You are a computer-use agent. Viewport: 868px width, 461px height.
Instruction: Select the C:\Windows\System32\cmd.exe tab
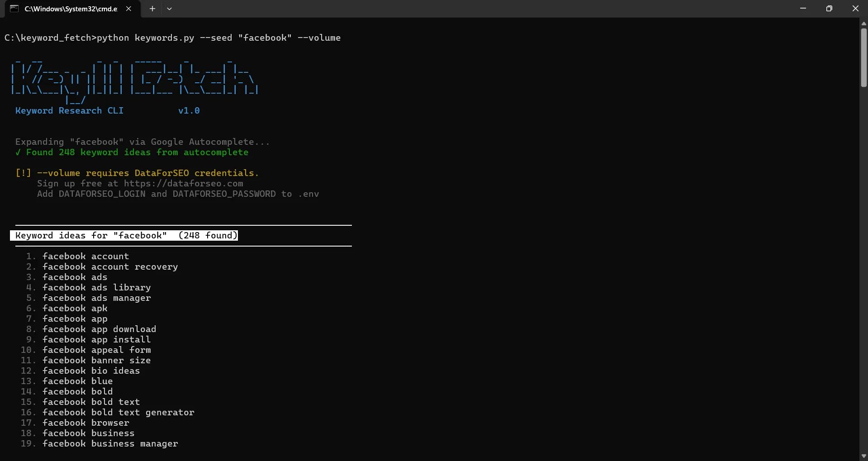coord(72,9)
